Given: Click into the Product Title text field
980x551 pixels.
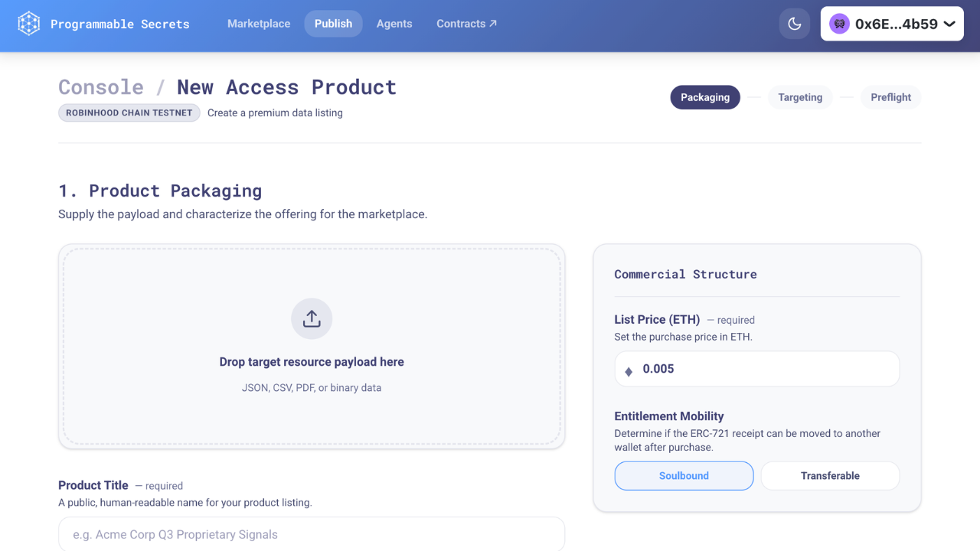Looking at the screenshot, I should pos(312,534).
